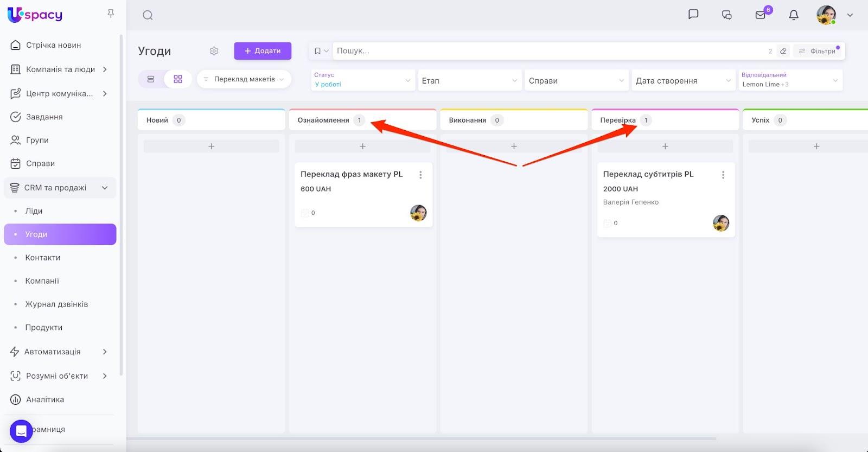
Task: Open the Переклад макетів funnel dropdown
Action: tap(244, 79)
